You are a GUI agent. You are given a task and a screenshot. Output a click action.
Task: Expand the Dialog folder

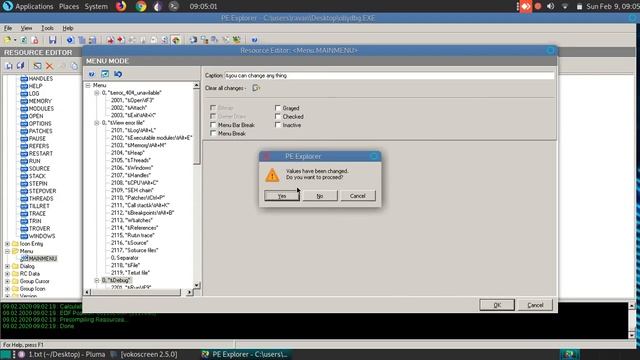(x=7, y=266)
